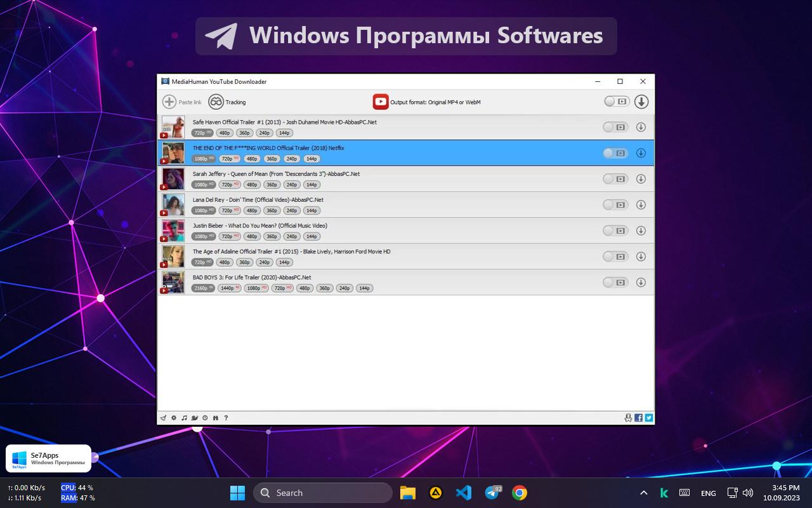The image size is (812, 508).
Task: Click the music note icon in status bar
Action: click(184, 418)
